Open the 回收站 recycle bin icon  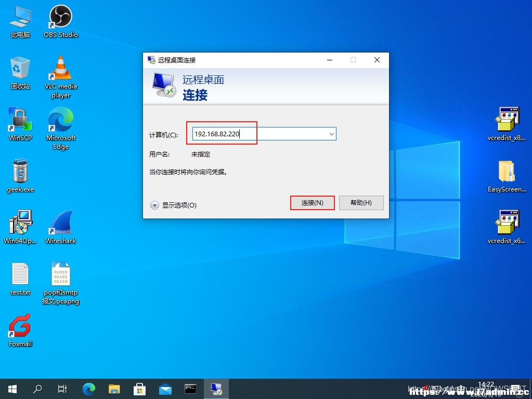click(x=20, y=73)
